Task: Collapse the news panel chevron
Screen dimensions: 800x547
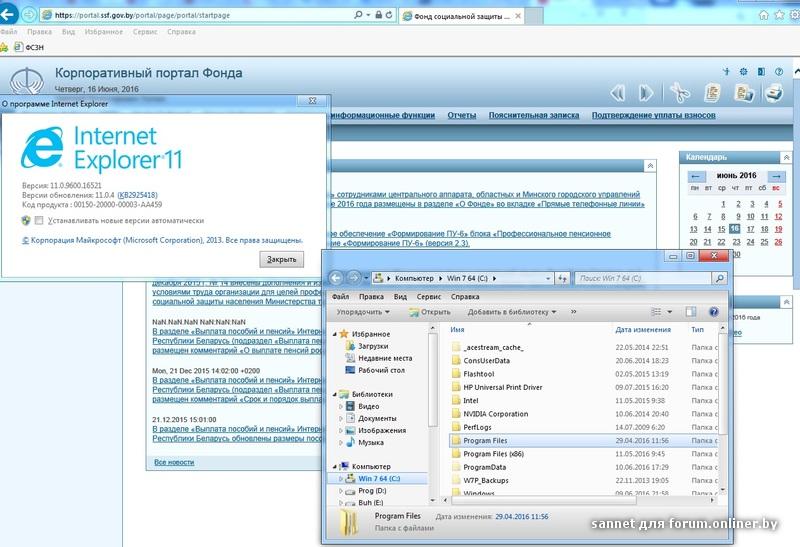Action: (650, 166)
